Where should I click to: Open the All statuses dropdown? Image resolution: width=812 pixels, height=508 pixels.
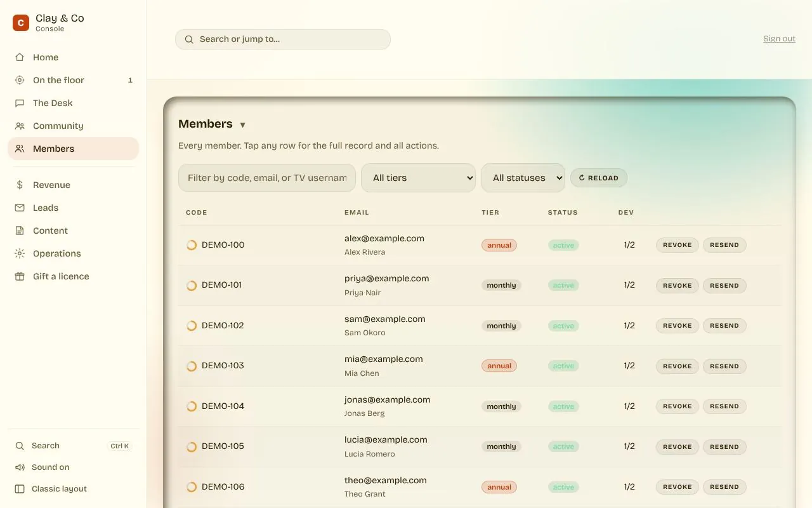point(523,178)
